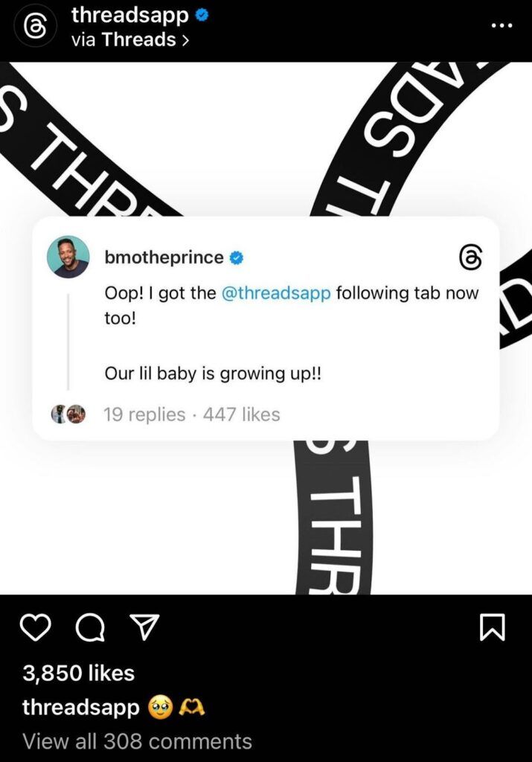
Task: Tap the bmotheprince username
Action: point(164,257)
